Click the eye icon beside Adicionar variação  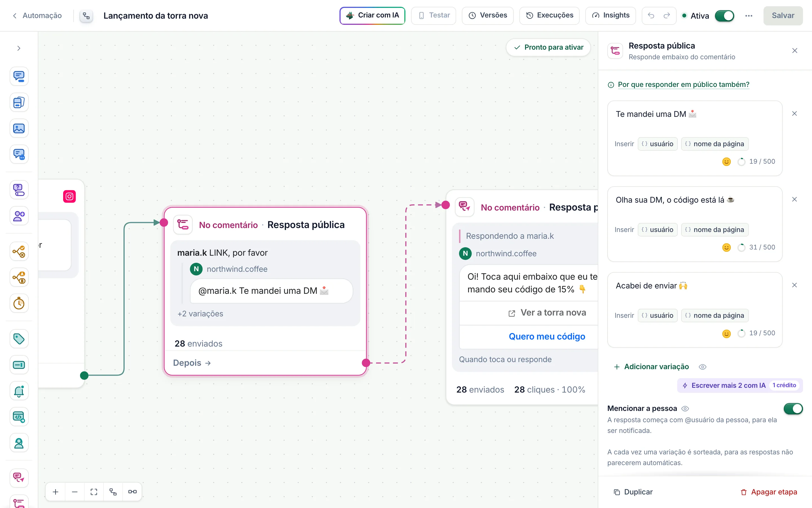[703, 367]
